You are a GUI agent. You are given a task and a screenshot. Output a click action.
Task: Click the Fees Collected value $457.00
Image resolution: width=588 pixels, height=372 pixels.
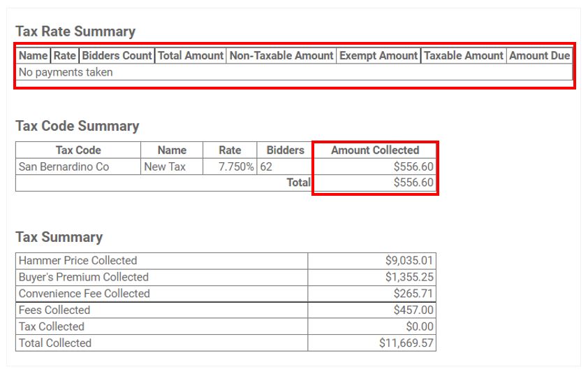413,310
